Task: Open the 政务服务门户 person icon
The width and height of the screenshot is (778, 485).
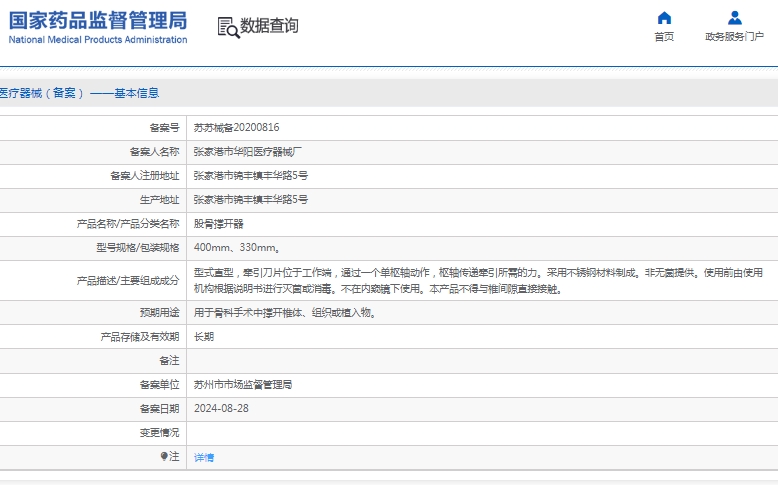Action: pyautogui.click(x=734, y=18)
